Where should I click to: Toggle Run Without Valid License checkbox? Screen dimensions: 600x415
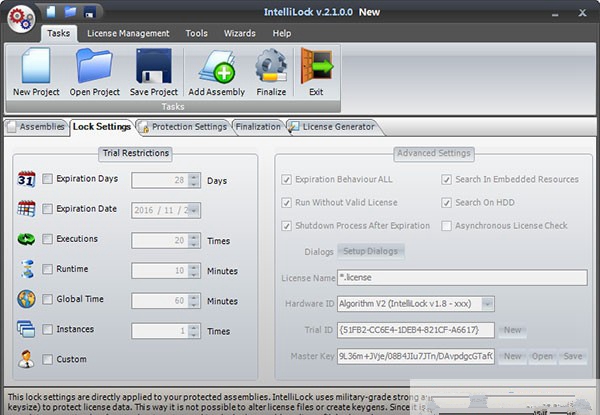pos(286,202)
